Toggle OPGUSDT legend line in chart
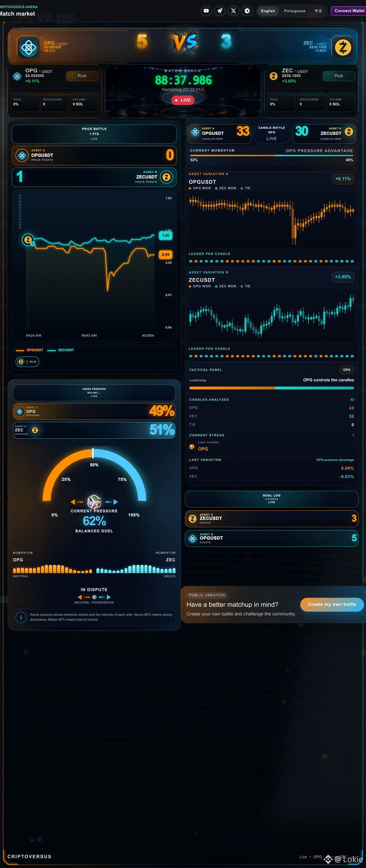The height and width of the screenshot is (868, 366). coord(29,350)
